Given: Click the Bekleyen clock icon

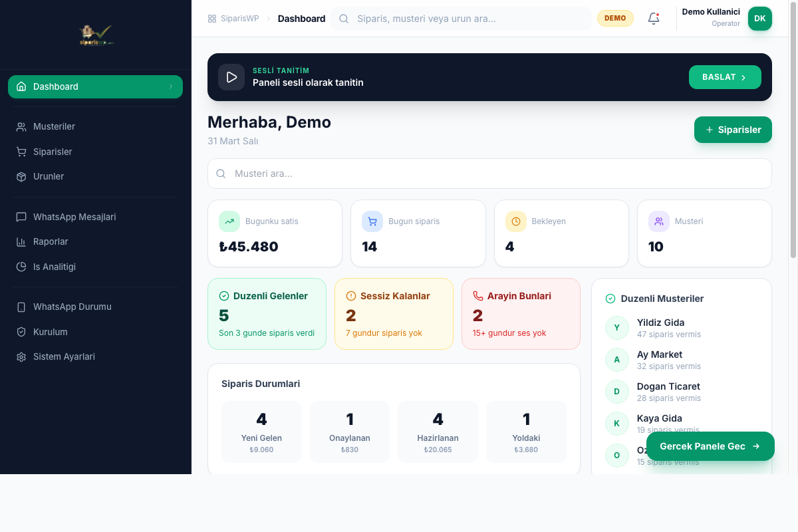Looking at the screenshot, I should pyautogui.click(x=515, y=221).
